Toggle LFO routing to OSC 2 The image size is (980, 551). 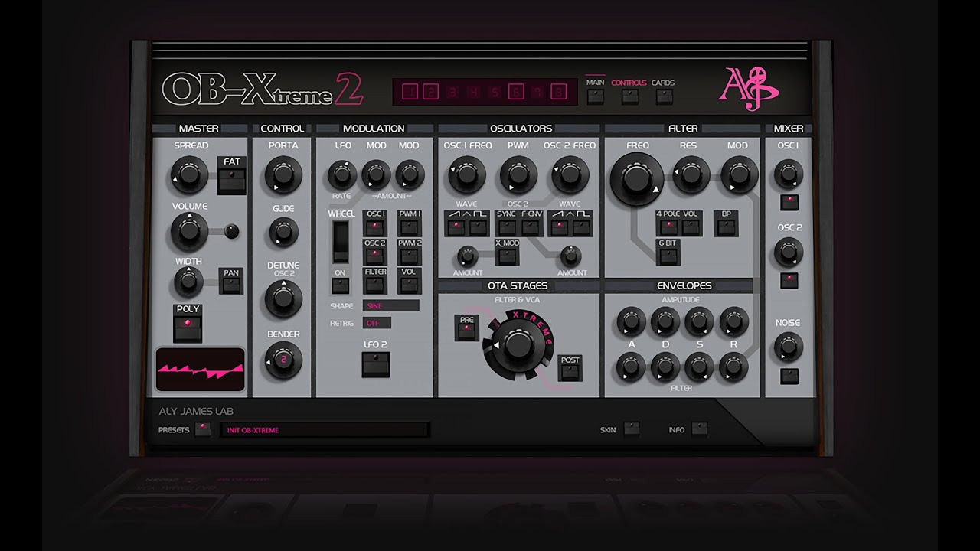(374, 256)
